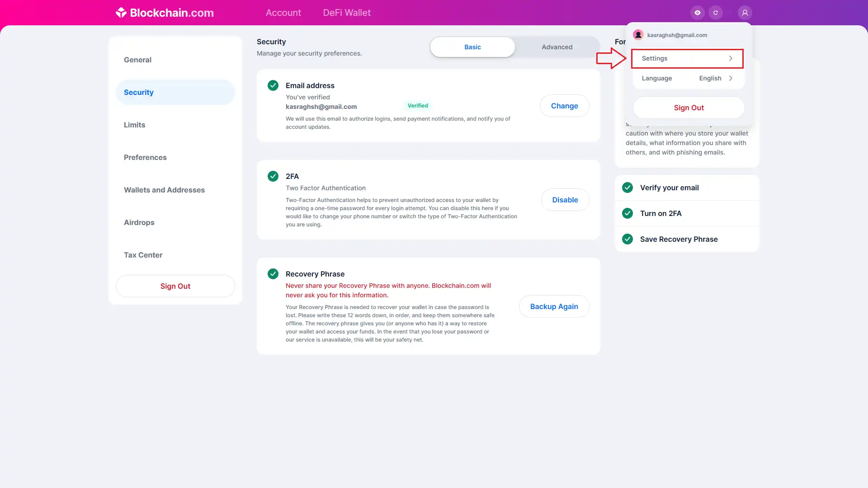Viewport: 868px width, 488px height.
Task: Open the Account tab in header
Action: [283, 13]
